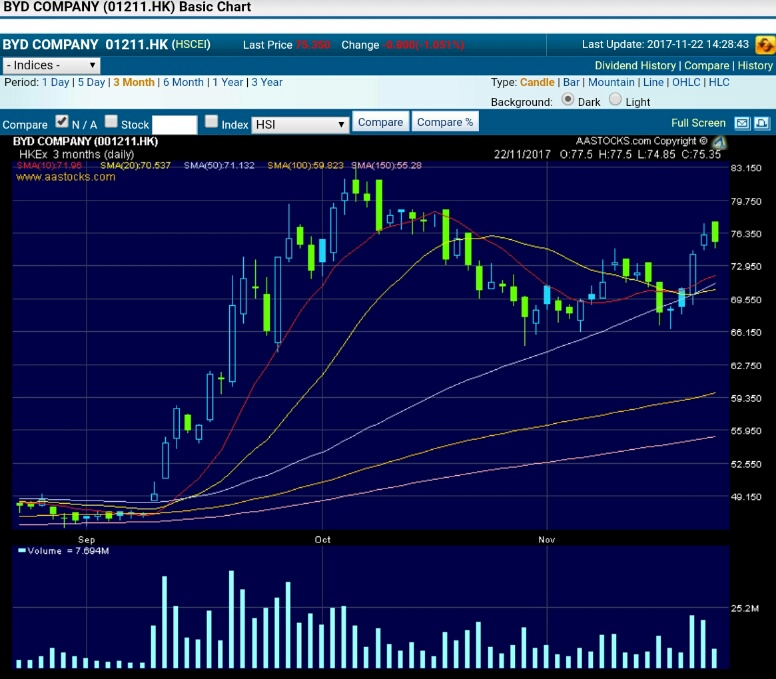Switch period to 5 Day
Screen dimensions: 776x679
[x=92, y=82]
